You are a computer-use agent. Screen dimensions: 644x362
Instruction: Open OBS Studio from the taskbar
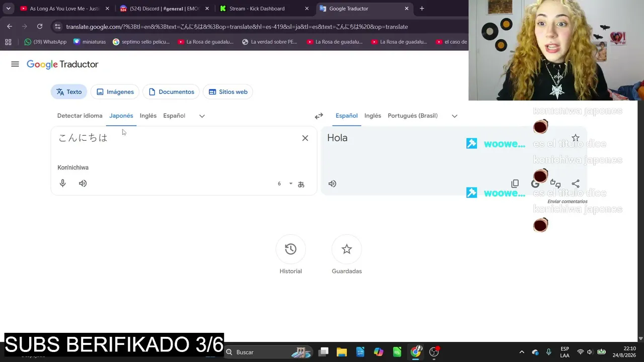(x=434, y=352)
